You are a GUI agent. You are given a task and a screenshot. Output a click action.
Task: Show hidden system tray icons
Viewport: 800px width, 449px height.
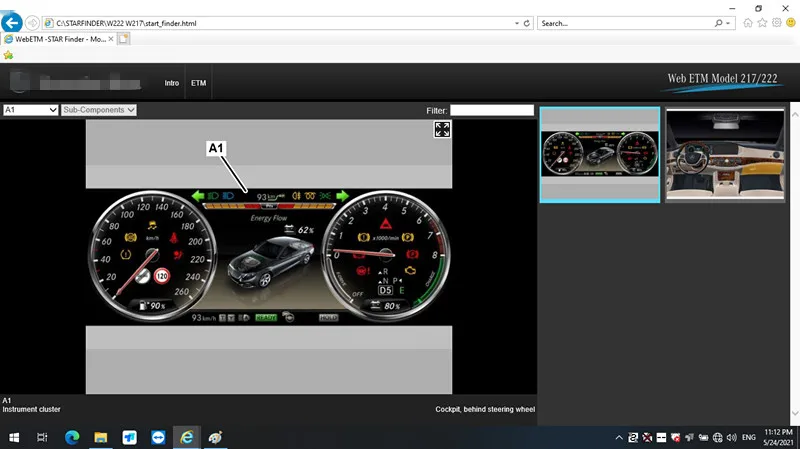tap(619, 437)
